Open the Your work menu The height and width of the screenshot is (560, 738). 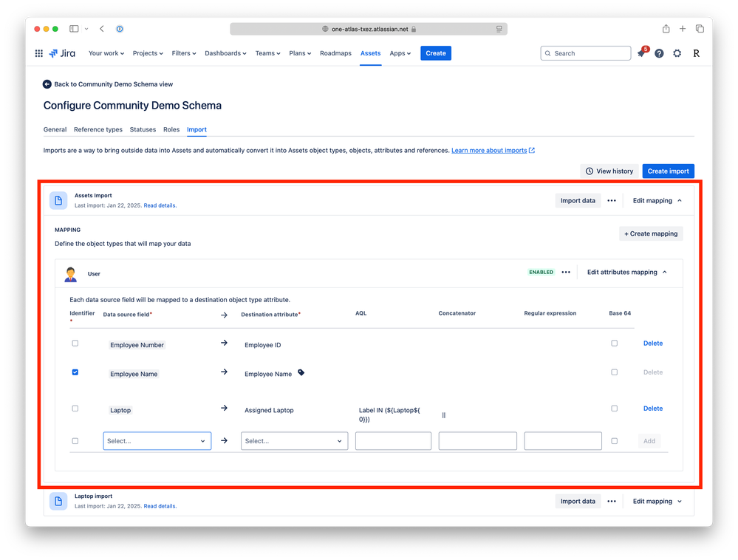[106, 53]
